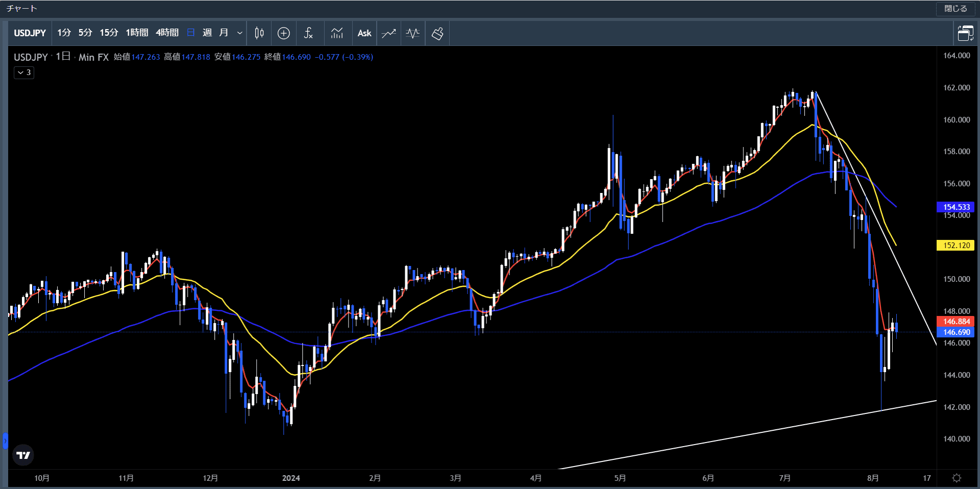Click the USDJPY legend title in chart
This screenshot has width=980, height=489.
pyautogui.click(x=31, y=57)
